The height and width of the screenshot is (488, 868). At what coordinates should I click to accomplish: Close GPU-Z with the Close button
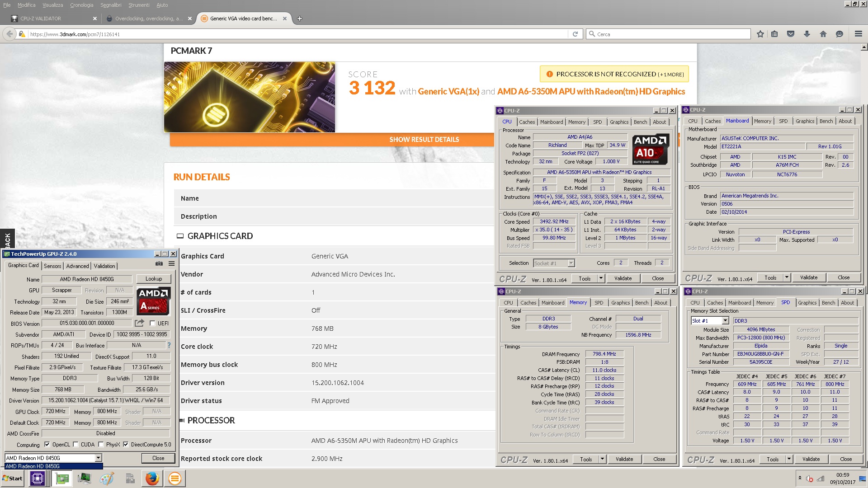158,458
